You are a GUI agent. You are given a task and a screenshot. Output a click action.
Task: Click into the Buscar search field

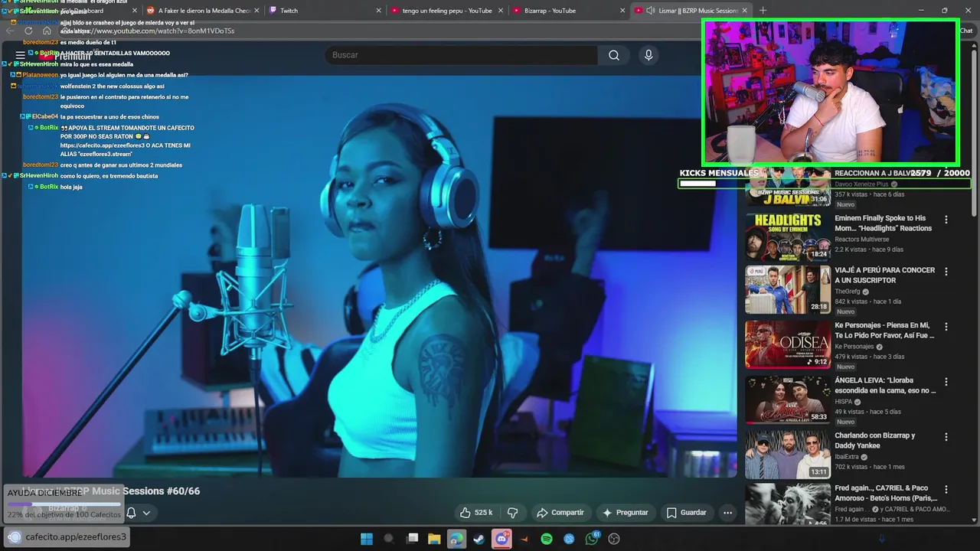462,55
